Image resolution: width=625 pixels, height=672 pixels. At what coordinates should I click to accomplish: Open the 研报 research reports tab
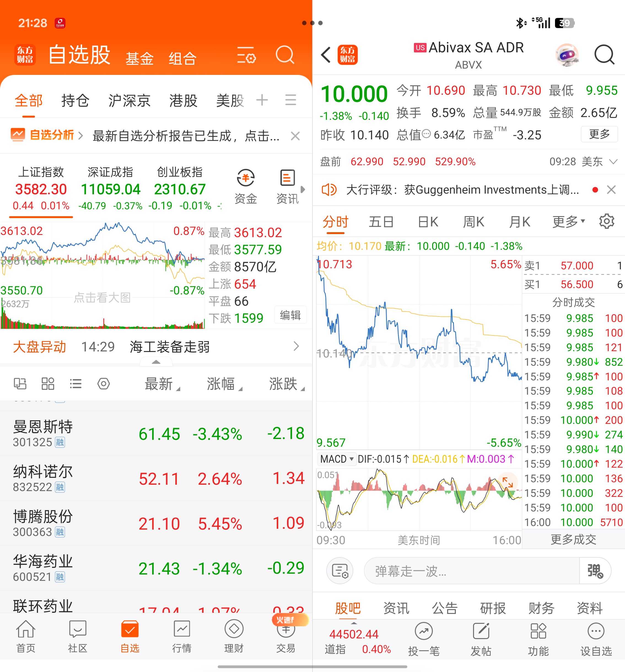click(x=493, y=608)
